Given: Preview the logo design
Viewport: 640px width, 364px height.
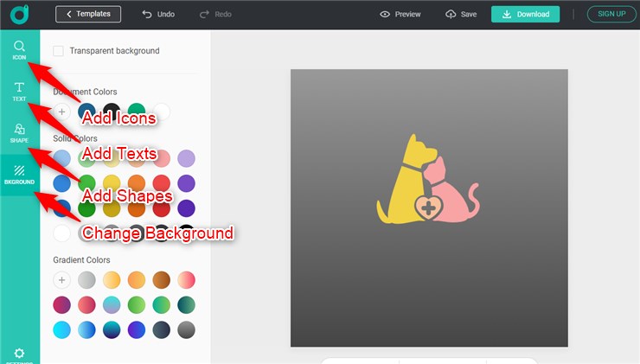Looking at the screenshot, I should coord(400,14).
